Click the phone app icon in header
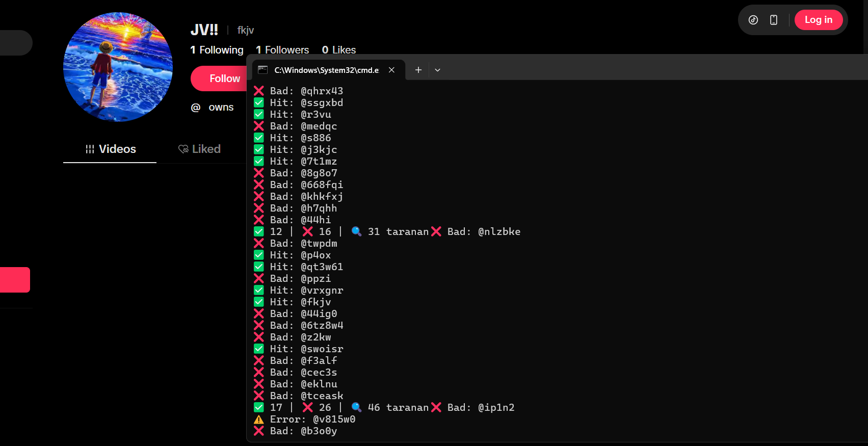 click(774, 20)
